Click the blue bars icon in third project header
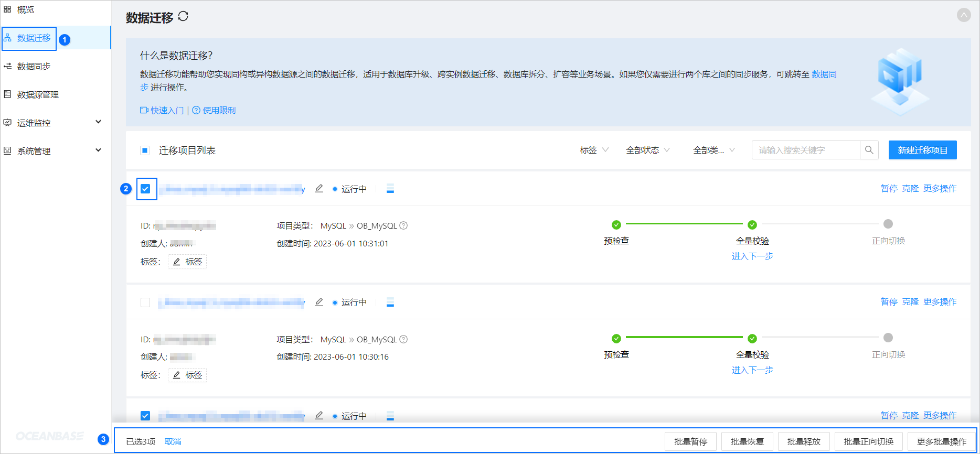980x454 pixels. coord(390,416)
